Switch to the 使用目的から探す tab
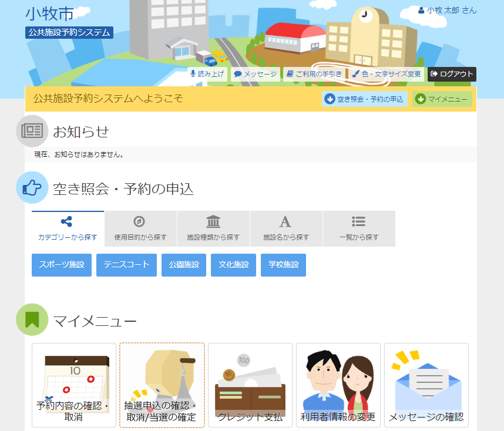 click(140, 228)
